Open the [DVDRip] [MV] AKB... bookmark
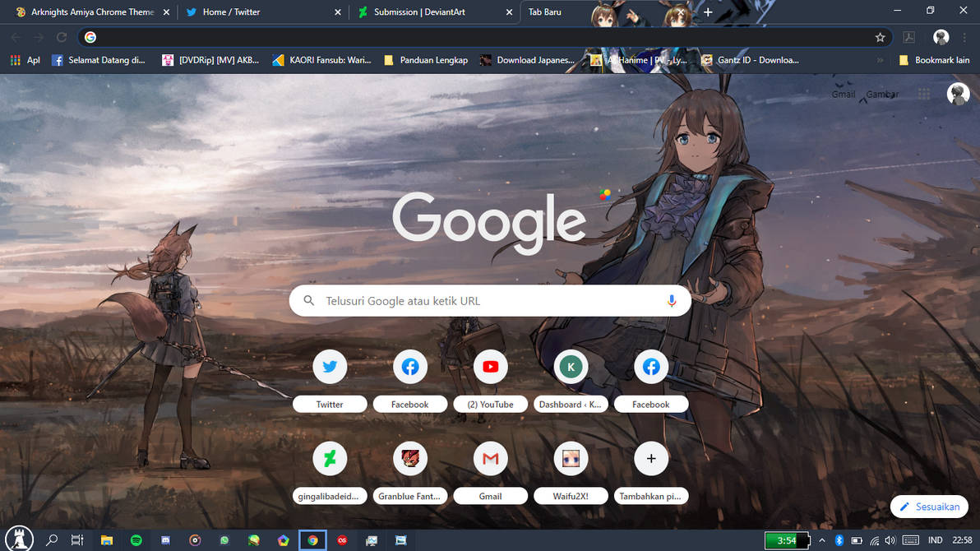This screenshot has height=551, width=980. coord(210,60)
